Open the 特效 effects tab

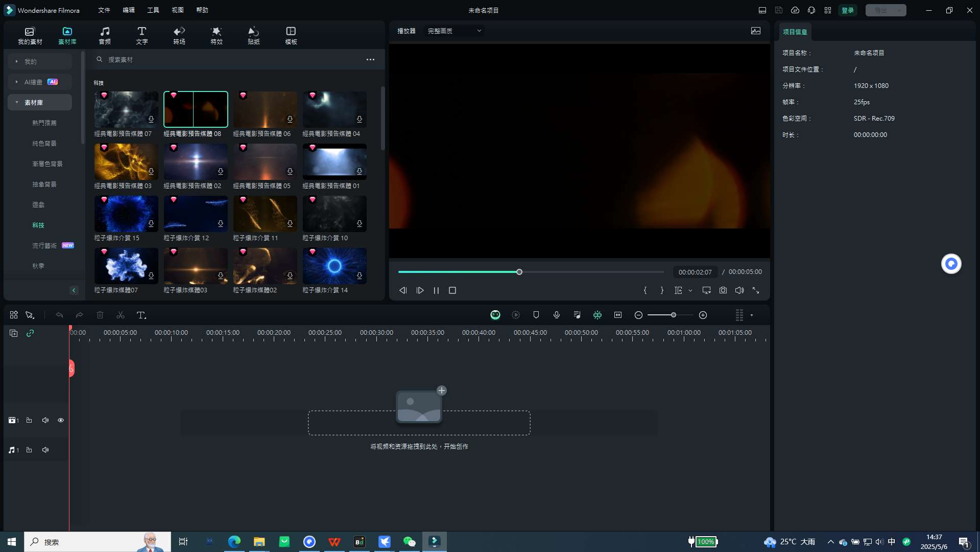217,36
